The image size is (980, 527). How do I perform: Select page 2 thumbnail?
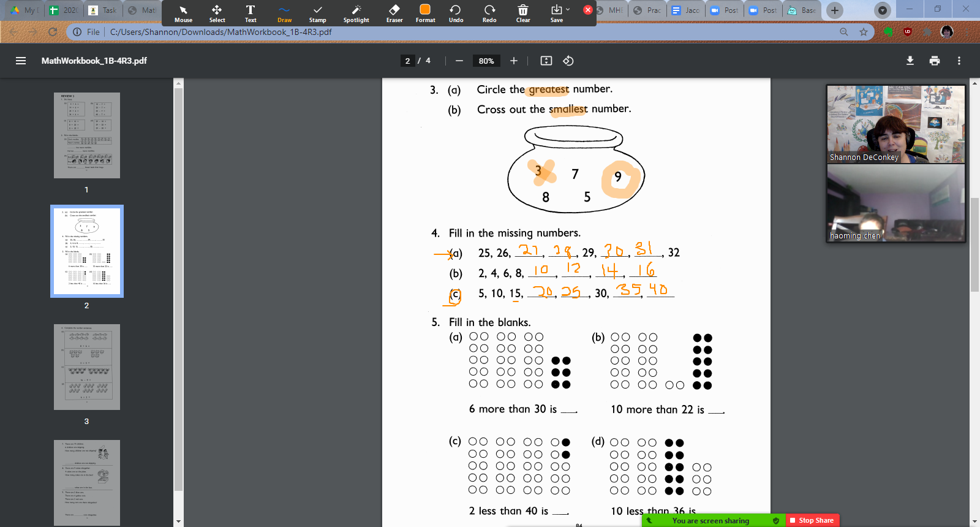[x=87, y=251]
